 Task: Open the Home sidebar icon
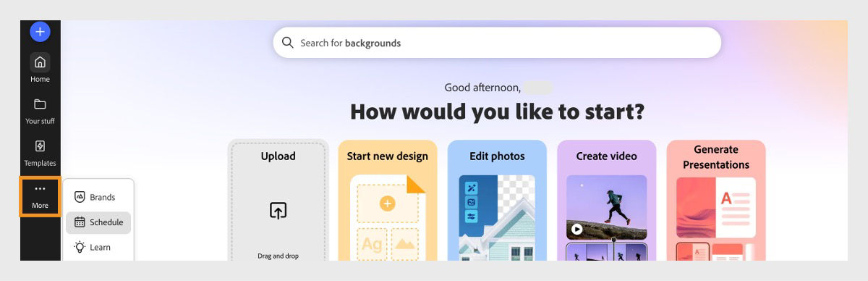pos(40,68)
